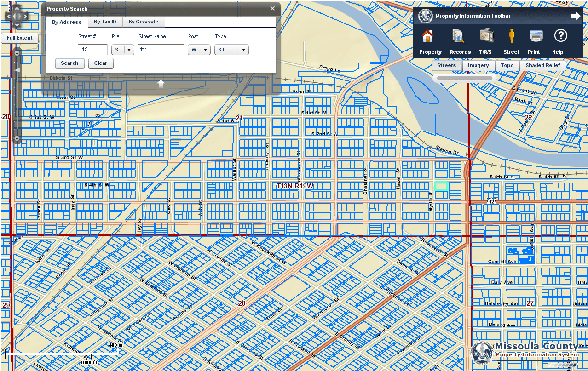
Task: Zoom out with the minus button
Action: click(17, 138)
